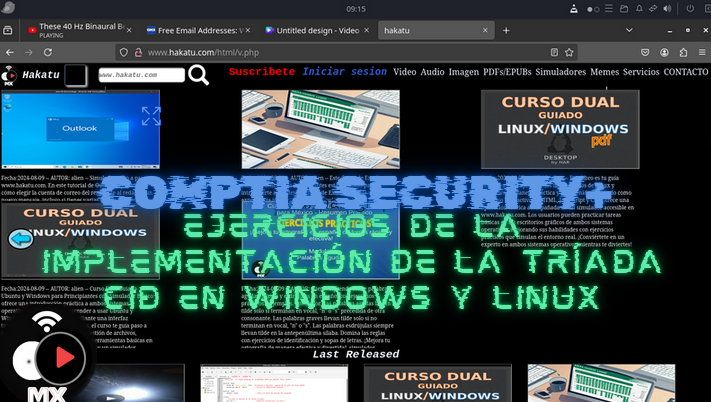The width and height of the screenshot is (711, 402).
Task: Open a new browser tab
Action: pos(506,30)
